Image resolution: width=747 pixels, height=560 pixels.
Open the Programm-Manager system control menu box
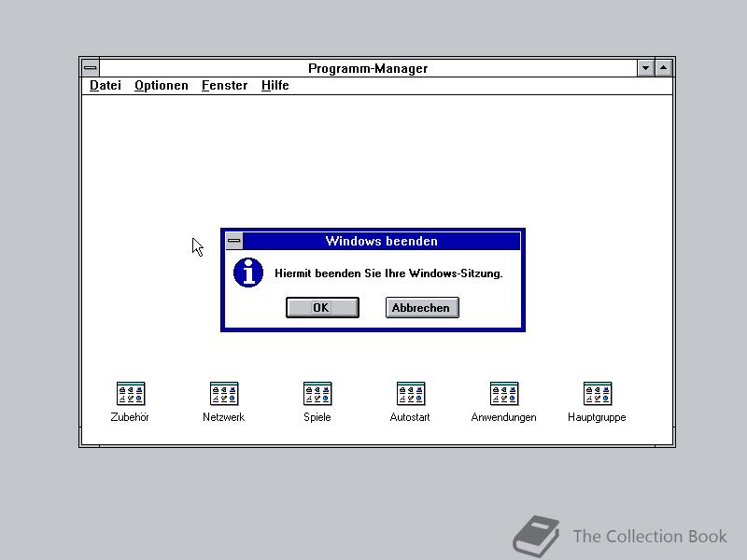pos(91,68)
